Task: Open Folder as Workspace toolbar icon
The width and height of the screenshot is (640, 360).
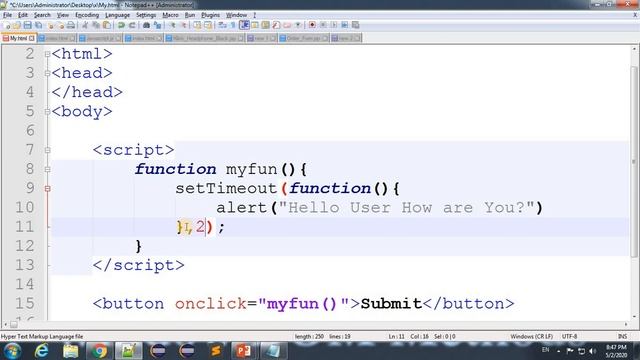Action: coord(287,25)
